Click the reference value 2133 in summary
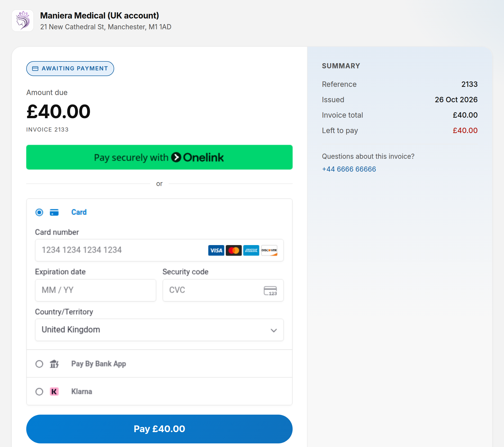 pos(469,84)
